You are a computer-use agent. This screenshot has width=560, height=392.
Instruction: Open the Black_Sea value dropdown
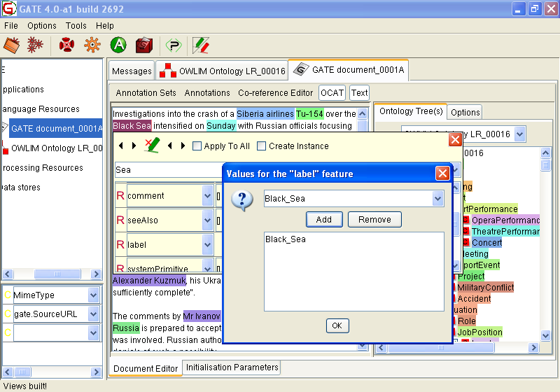click(437, 199)
